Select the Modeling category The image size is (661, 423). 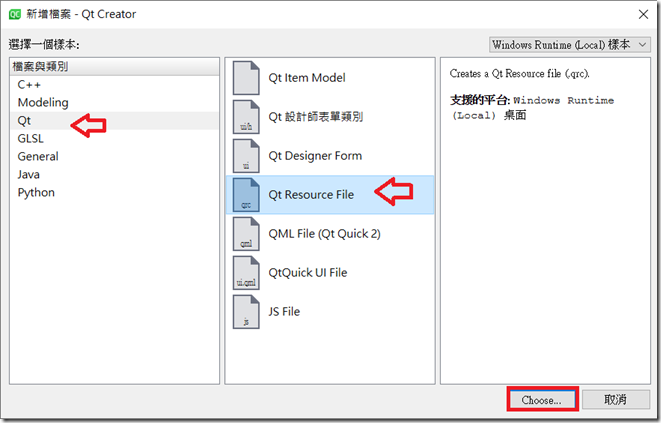coord(114,102)
